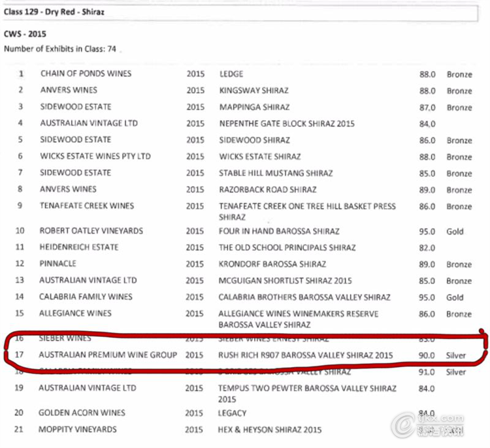The width and height of the screenshot is (490, 448).
Task: Select the 88.0 score for Ledge
Action: click(x=427, y=74)
